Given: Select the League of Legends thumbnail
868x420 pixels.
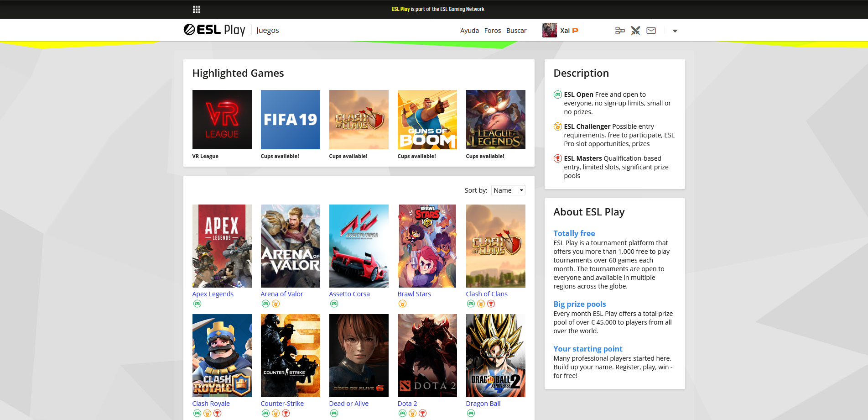Looking at the screenshot, I should tap(496, 120).
